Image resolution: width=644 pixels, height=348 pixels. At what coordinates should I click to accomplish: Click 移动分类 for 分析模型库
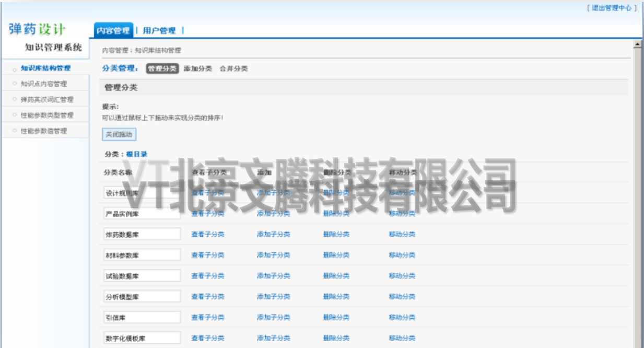tap(402, 297)
